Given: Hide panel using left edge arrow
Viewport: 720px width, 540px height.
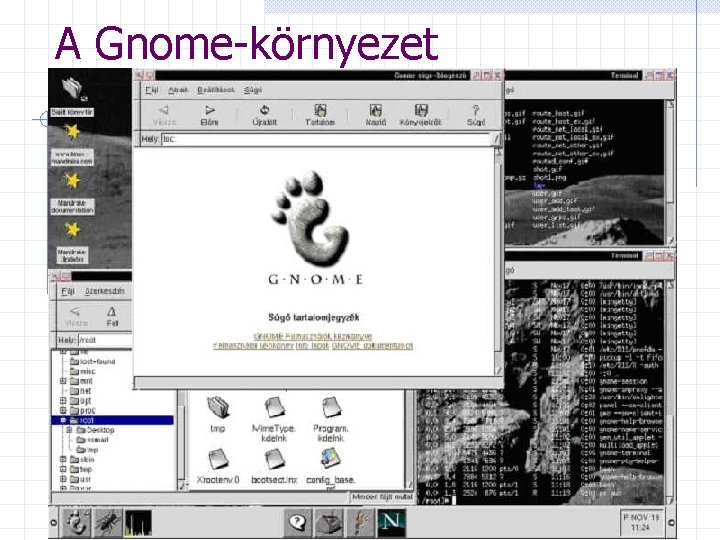Looking at the screenshot, I should 53,523.
